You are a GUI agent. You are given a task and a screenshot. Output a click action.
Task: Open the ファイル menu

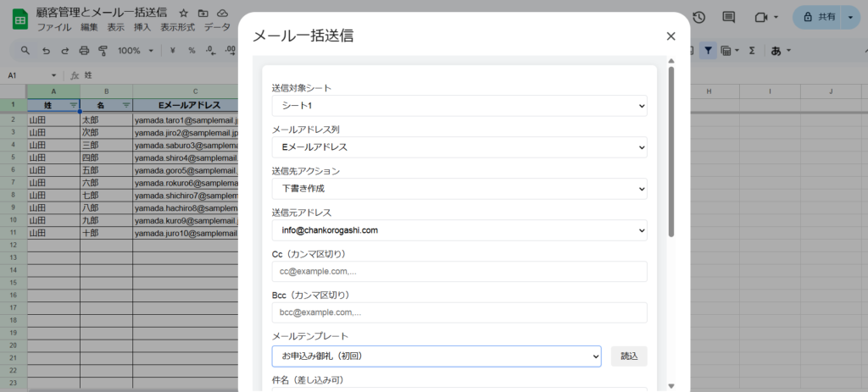click(53, 27)
